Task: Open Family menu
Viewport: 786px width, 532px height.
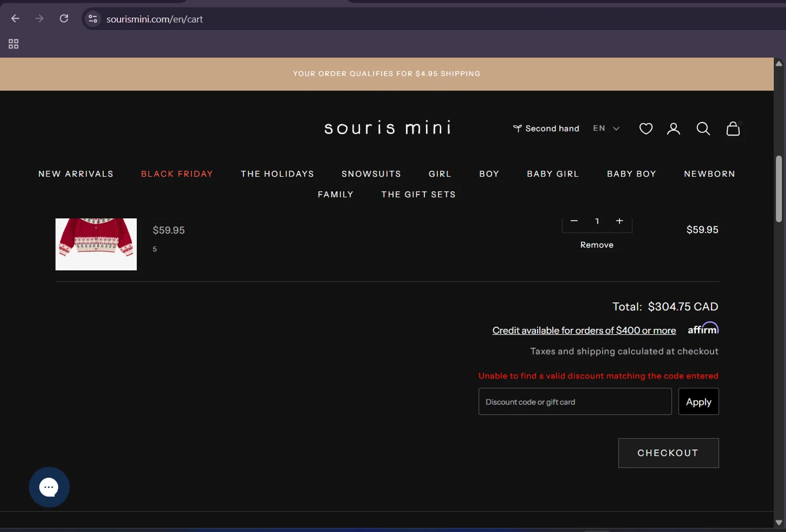Action: pos(335,194)
